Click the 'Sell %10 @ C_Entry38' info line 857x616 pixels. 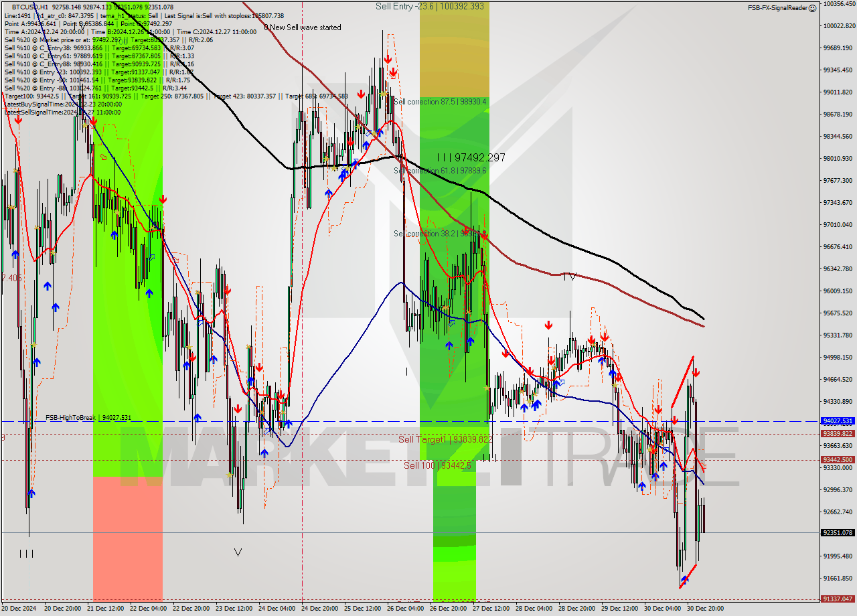click(x=99, y=48)
